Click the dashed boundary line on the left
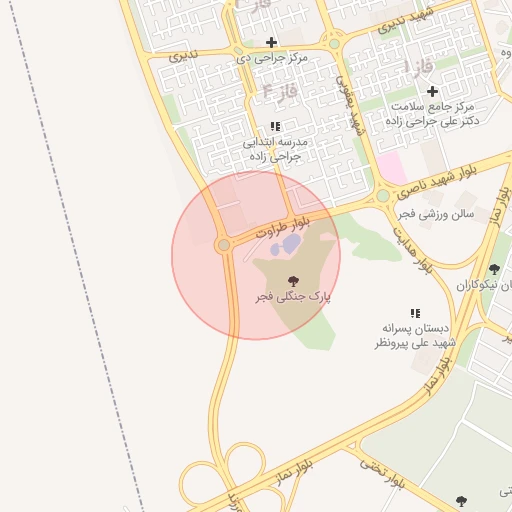512x512 pixels. point(77,257)
